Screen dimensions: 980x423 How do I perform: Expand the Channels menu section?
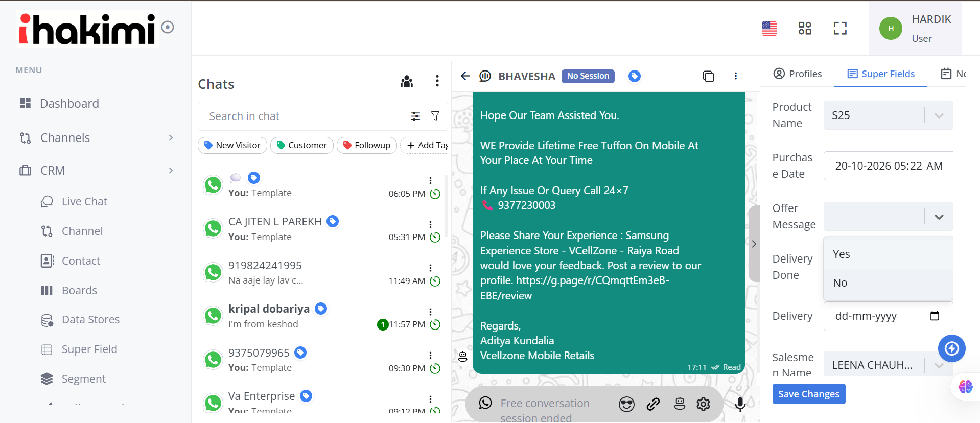pos(97,138)
